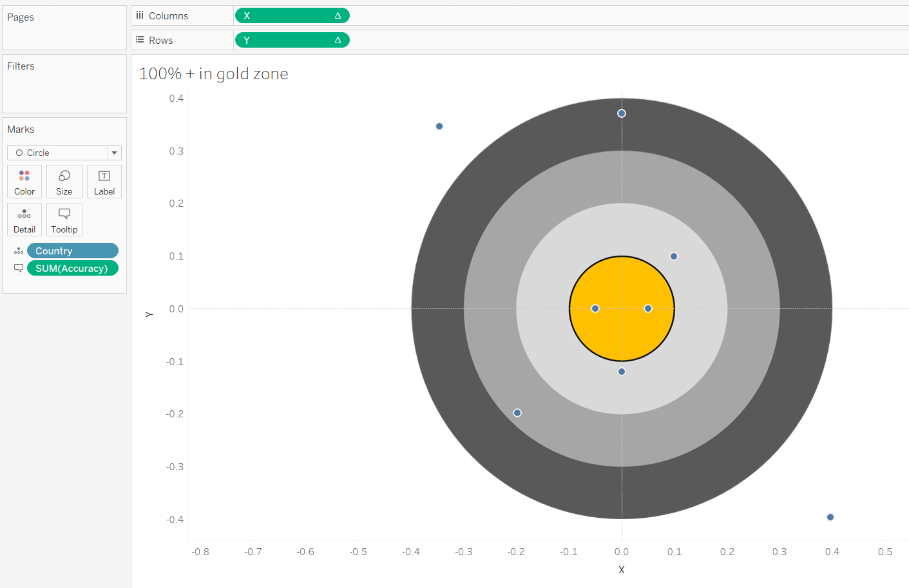Open the mark type dropdown showing Circle
The width and height of the screenshot is (909, 588).
(x=113, y=153)
